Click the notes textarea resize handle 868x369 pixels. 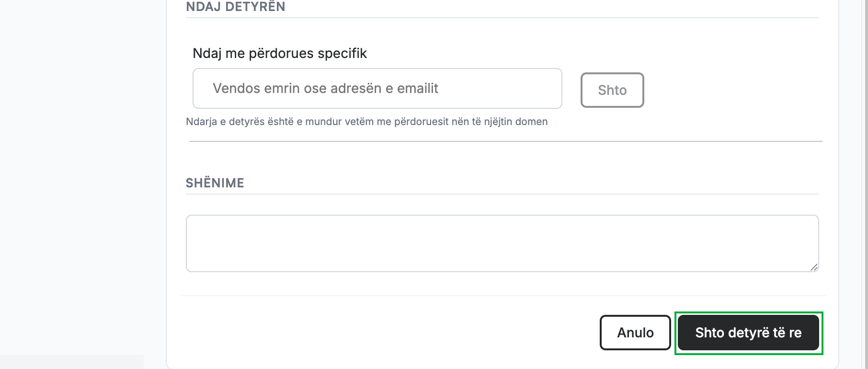(814, 267)
